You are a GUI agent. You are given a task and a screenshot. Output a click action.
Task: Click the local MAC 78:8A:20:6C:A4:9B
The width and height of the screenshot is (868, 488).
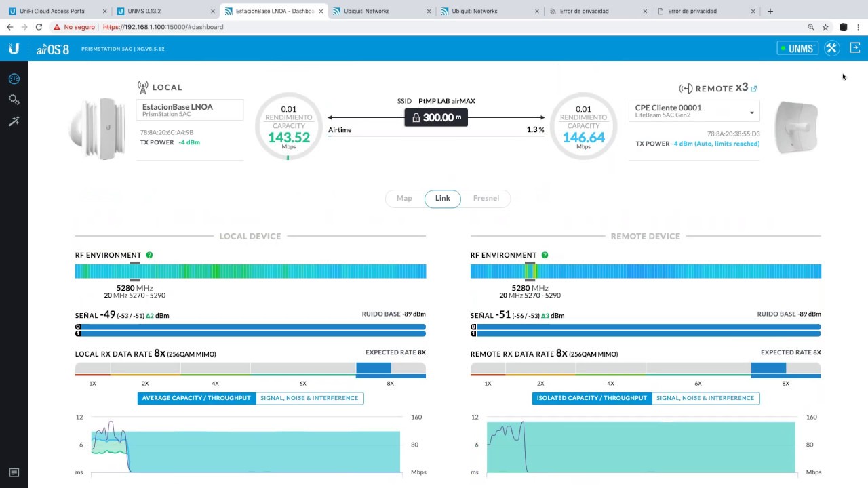(167, 132)
